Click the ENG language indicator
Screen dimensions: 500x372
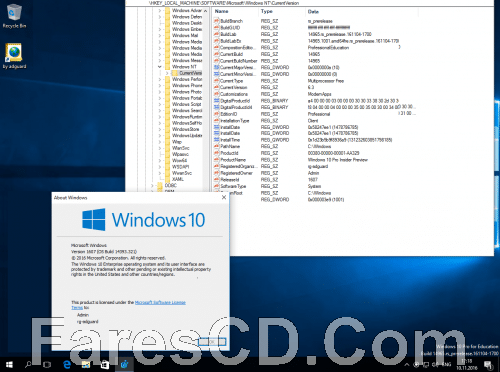pos(447,365)
